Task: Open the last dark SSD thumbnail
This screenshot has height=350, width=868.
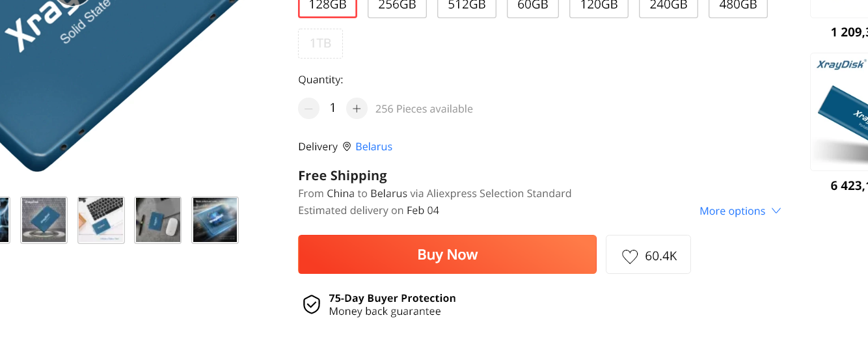Action: (215, 220)
